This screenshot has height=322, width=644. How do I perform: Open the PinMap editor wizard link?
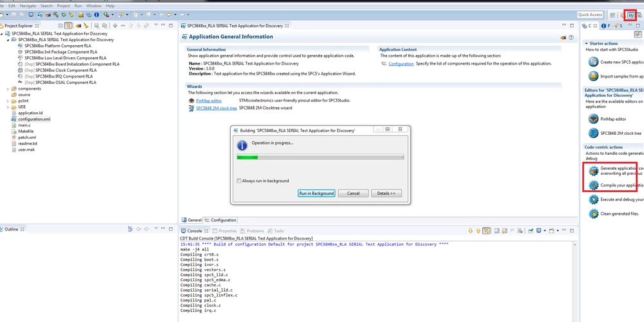pos(209,100)
